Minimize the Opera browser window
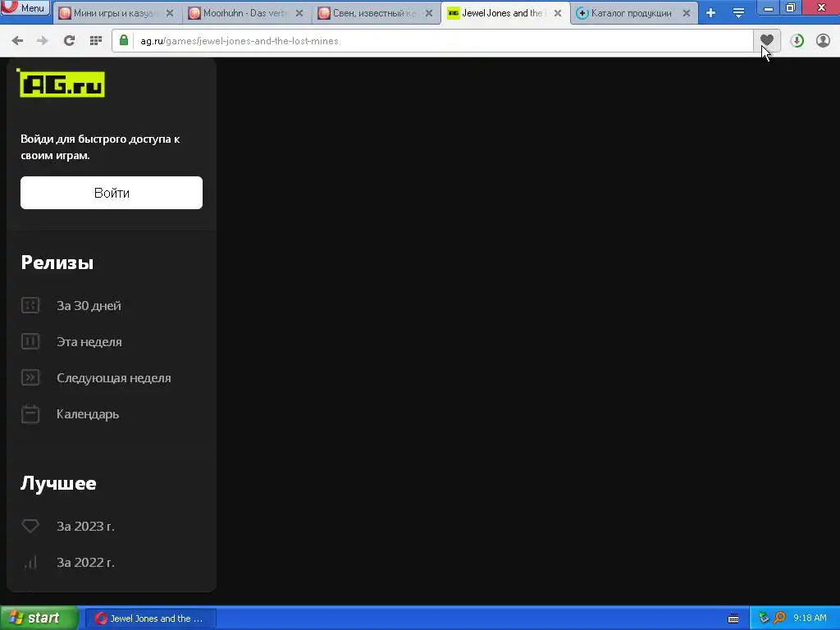 click(768, 7)
